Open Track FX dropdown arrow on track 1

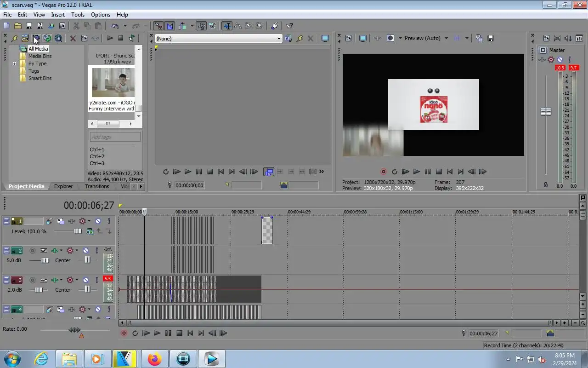pos(89,221)
